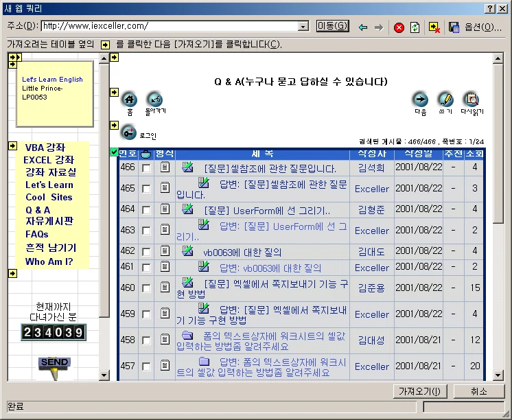512x420 pixels.
Task: Click the Q & A menu link
Action: tap(38, 210)
